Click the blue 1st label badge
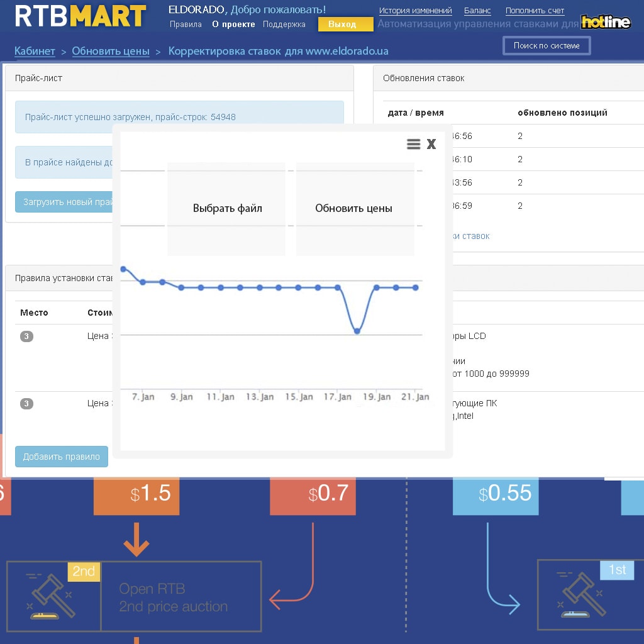Image resolution: width=644 pixels, height=644 pixels. (617, 570)
